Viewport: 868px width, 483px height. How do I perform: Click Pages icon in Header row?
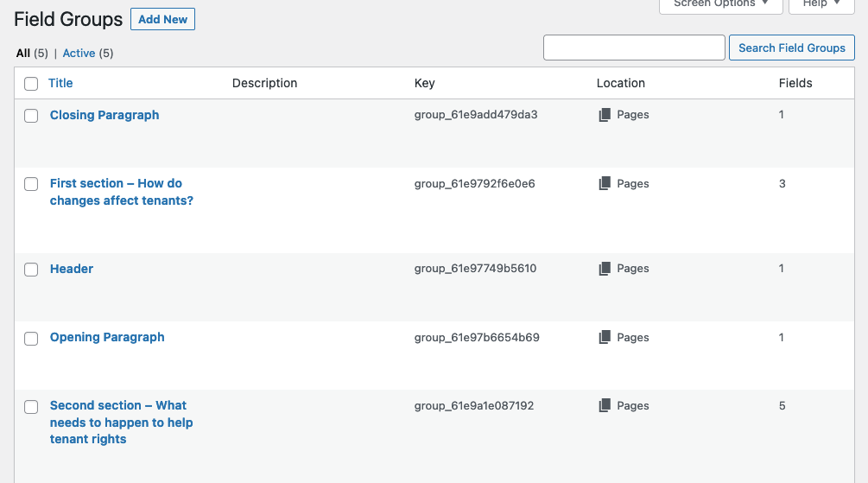click(605, 269)
